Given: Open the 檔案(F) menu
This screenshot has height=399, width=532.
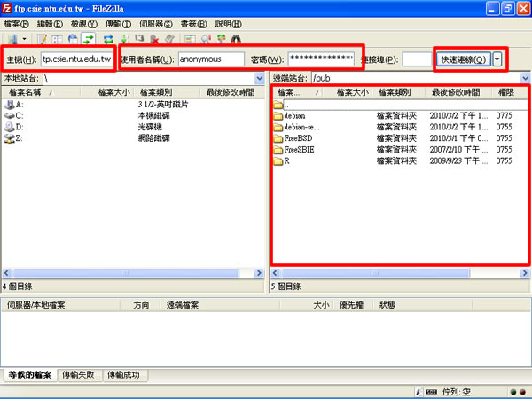Looking at the screenshot, I should coord(16,24).
